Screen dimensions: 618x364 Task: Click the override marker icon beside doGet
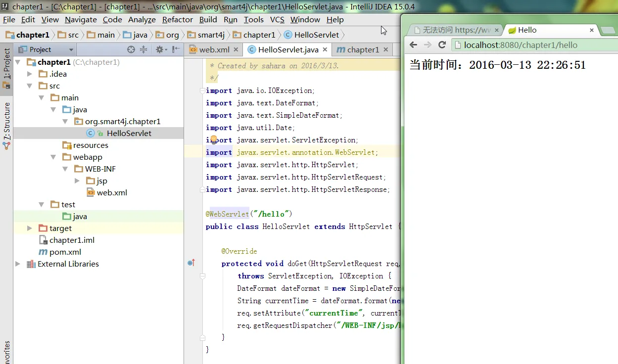191,263
